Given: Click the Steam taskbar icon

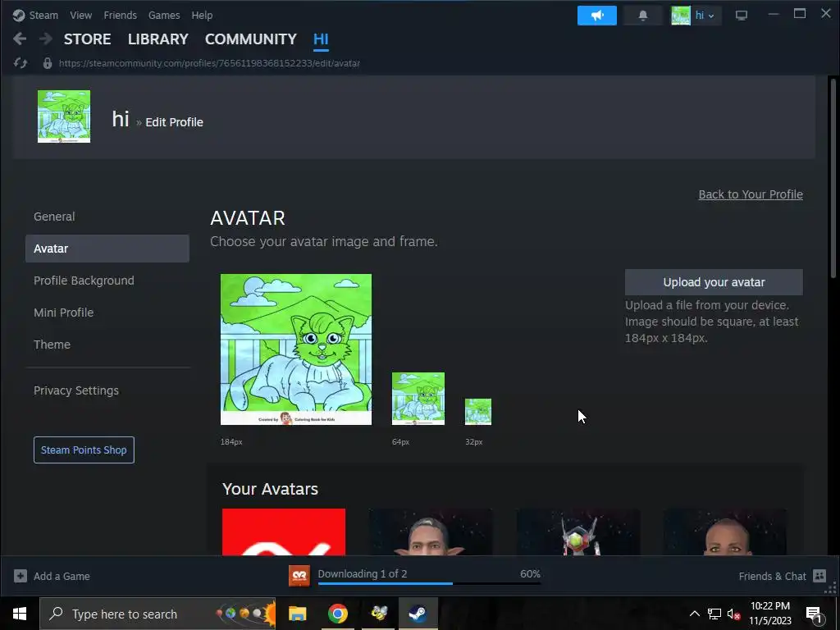Looking at the screenshot, I should click(418, 614).
